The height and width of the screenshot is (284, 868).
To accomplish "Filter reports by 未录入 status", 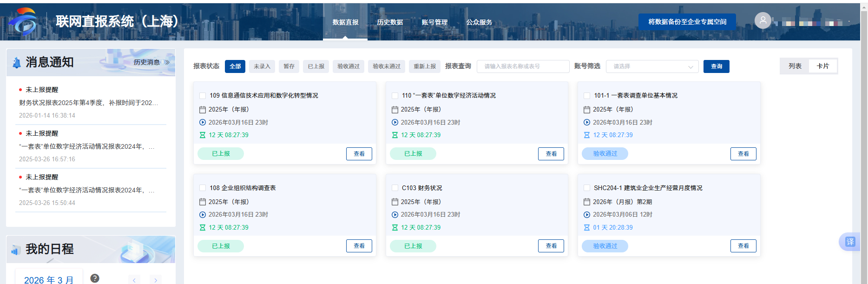I will 262,66.
